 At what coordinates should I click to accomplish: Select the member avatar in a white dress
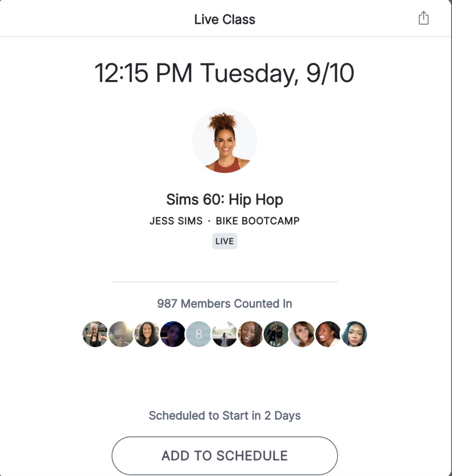click(x=225, y=334)
